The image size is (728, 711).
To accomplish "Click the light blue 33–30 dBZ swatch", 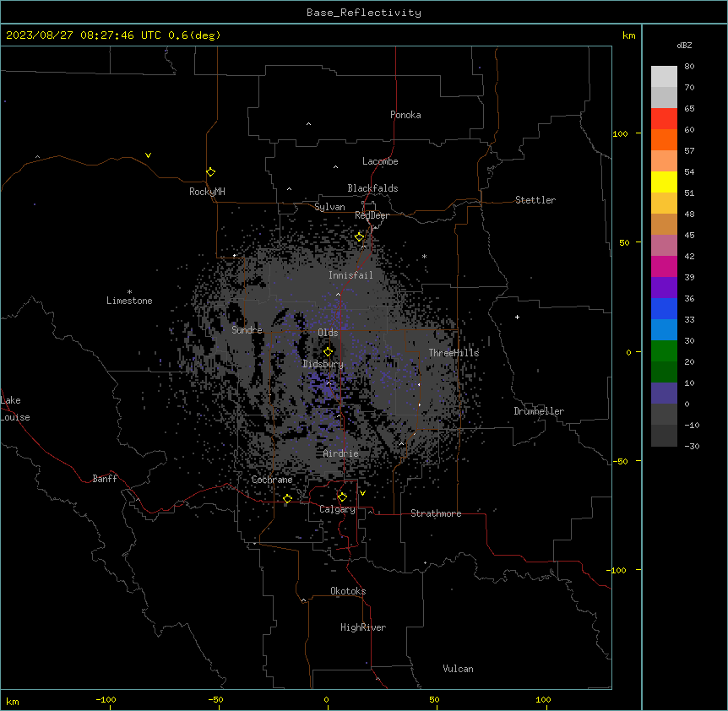I will pyautogui.click(x=664, y=329).
